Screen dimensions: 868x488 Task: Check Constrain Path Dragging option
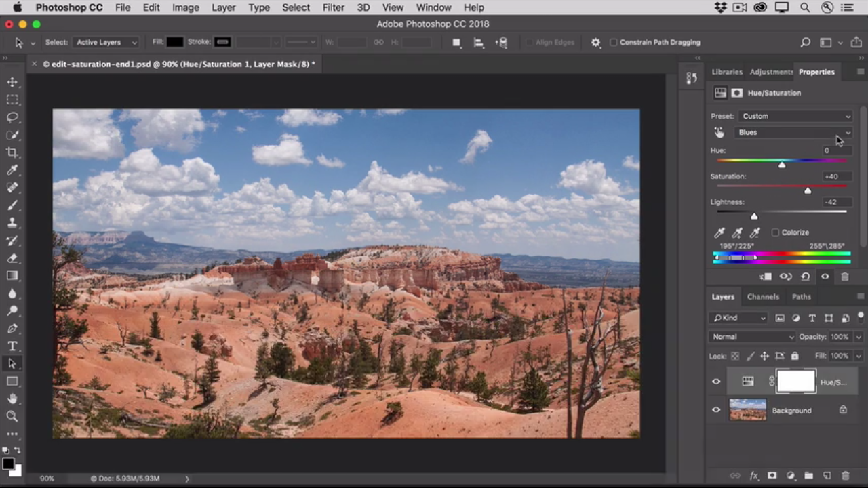[614, 42]
